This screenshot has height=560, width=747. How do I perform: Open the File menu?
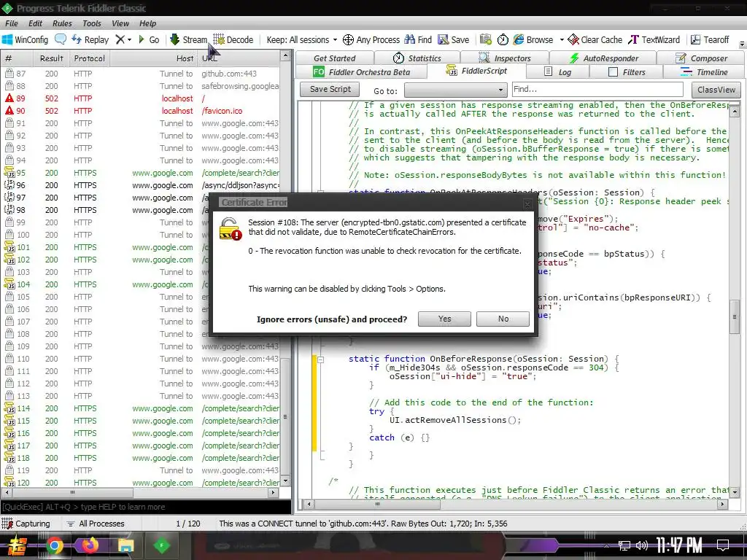(12, 23)
